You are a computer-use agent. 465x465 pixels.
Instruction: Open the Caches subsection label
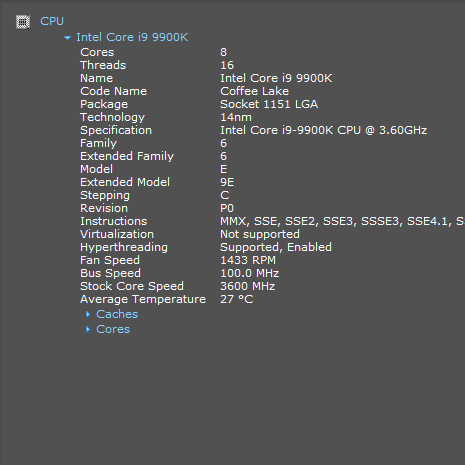[x=117, y=314]
